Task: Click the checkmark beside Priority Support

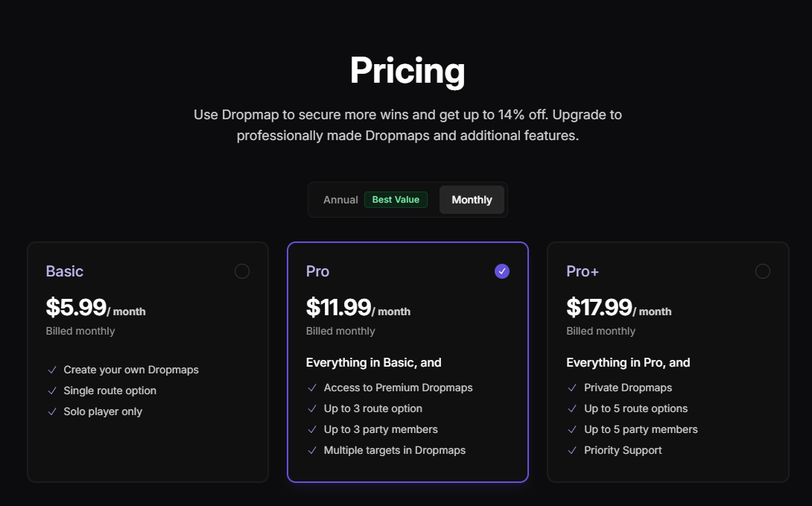Action: [x=573, y=450]
